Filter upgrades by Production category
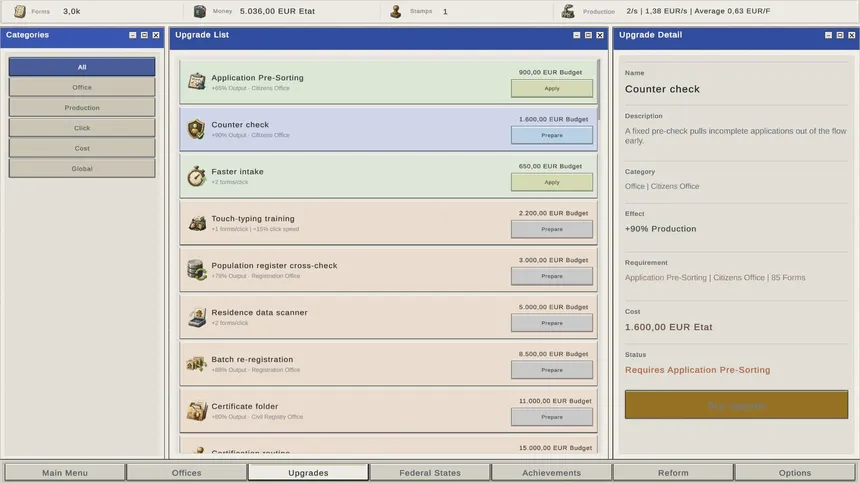 (82, 108)
